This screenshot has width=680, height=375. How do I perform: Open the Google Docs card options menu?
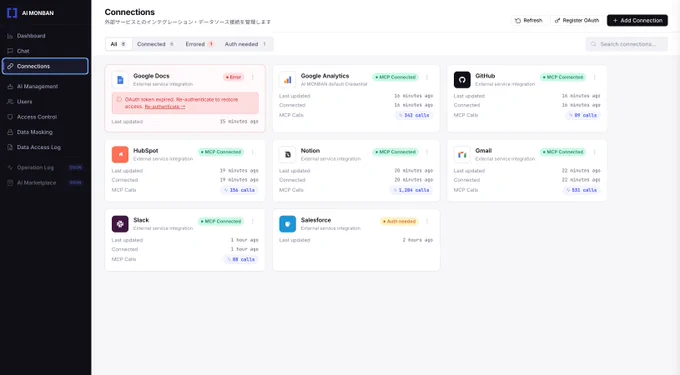pyautogui.click(x=252, y=77)
